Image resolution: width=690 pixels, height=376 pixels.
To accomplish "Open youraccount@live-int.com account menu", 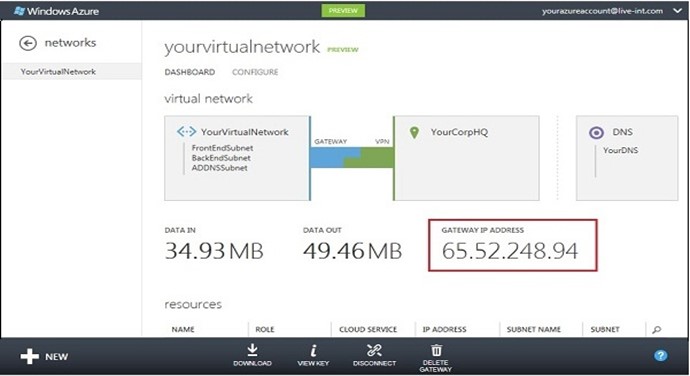I will [x=602, y=11].
